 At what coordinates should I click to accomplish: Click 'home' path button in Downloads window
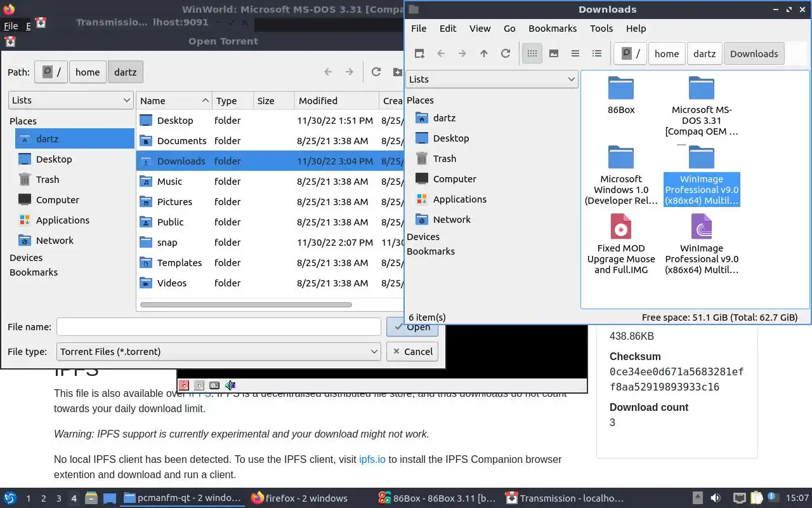click(667, 53)
